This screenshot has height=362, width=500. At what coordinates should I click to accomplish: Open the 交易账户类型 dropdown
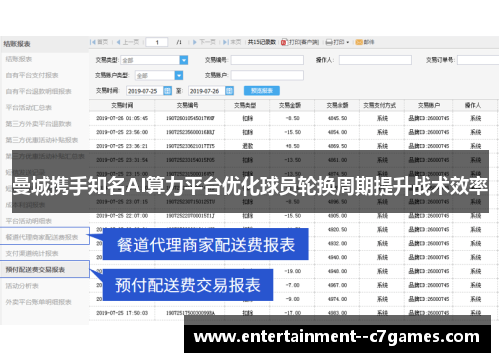pos(179,76)
